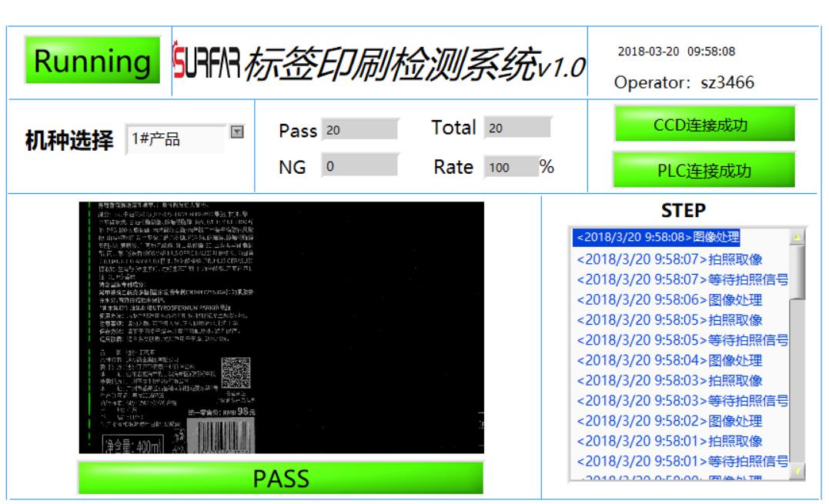Image resolution: width=829 pixels, height=504 pixels.
Task: Click the 标签印刷检测系统v1.0 title
Action: pos(415,64)
